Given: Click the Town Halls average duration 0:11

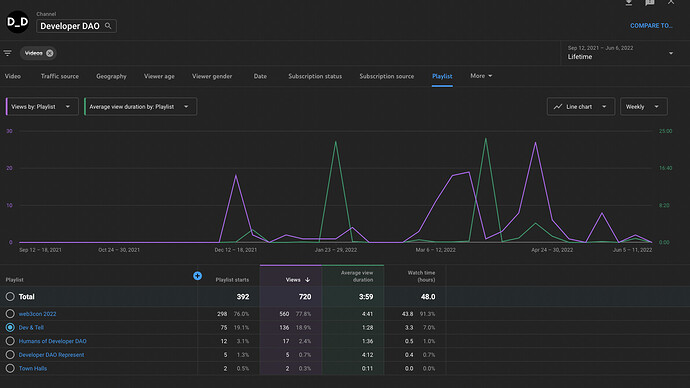Looking at the screenshot, I should point(367,368).
